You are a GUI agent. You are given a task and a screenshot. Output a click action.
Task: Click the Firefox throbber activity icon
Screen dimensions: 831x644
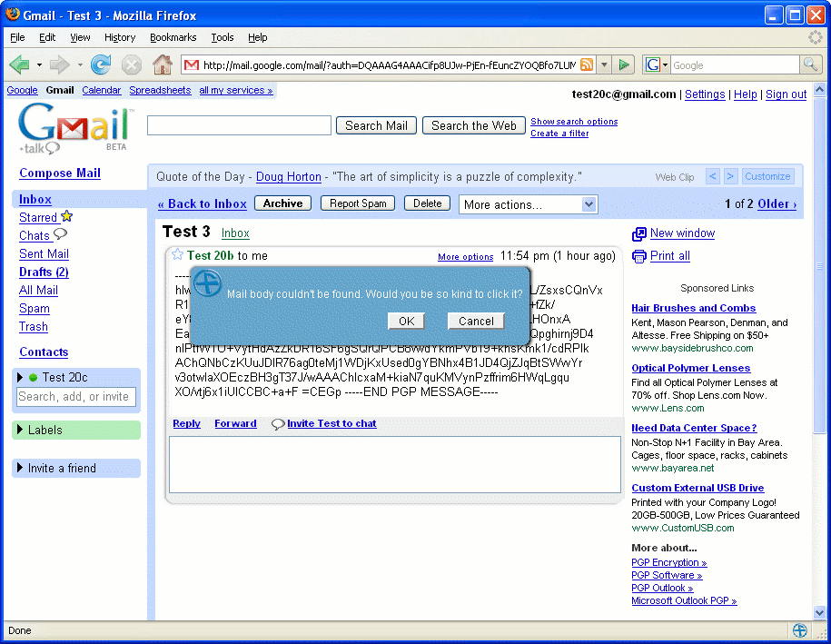click(815, 37)
